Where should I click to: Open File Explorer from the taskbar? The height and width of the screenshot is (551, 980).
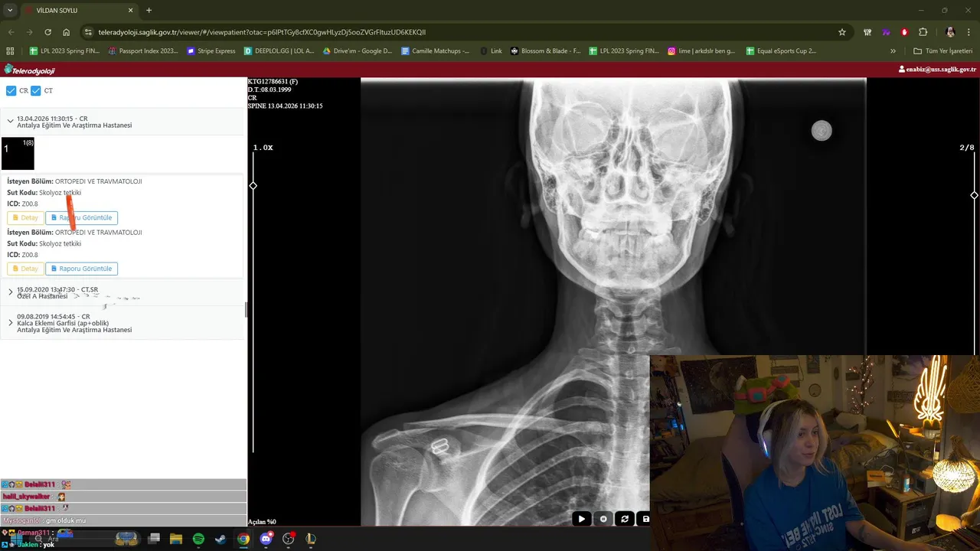(175, 539)
